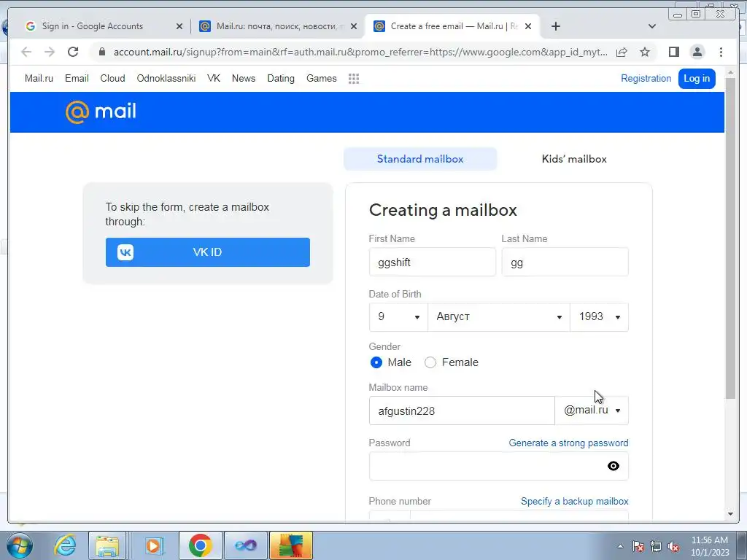Screen dimensions: 747x560
Task: Expand the birth year 1993 dropdown
Action: point(599,317)
